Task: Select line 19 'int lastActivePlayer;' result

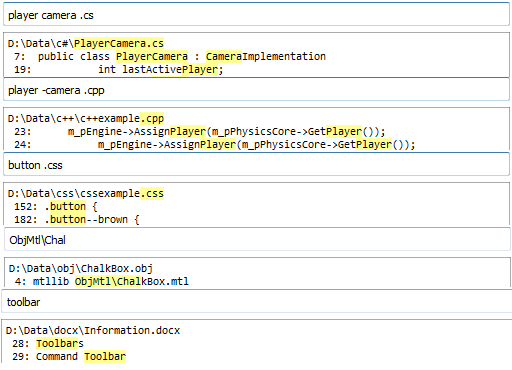Action: [x=119, y=70]
